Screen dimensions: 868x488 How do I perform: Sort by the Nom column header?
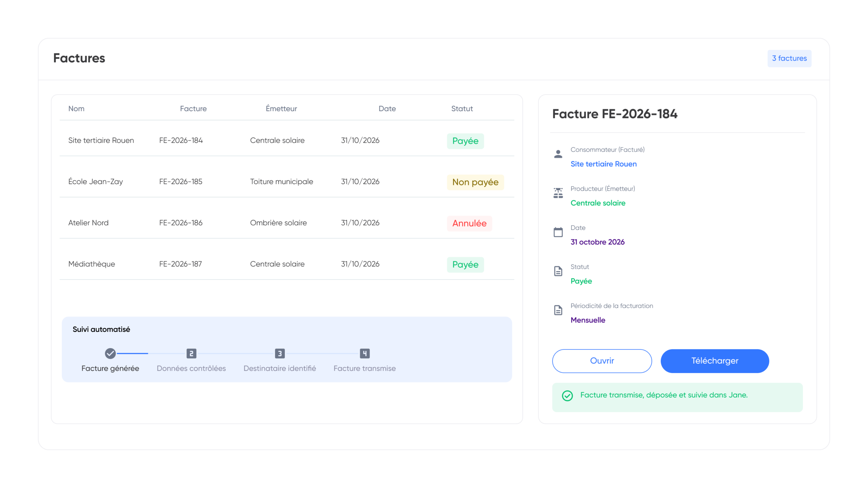click(76, 108)
